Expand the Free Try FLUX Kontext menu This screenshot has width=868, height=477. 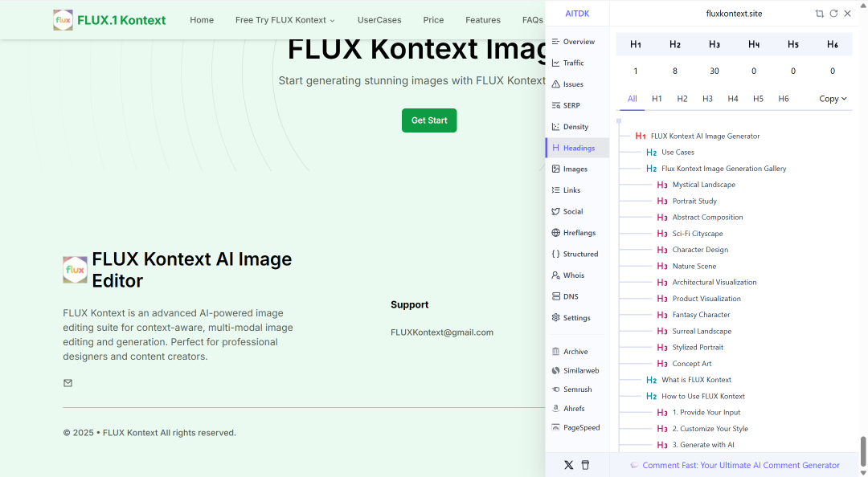coord(285,20)
